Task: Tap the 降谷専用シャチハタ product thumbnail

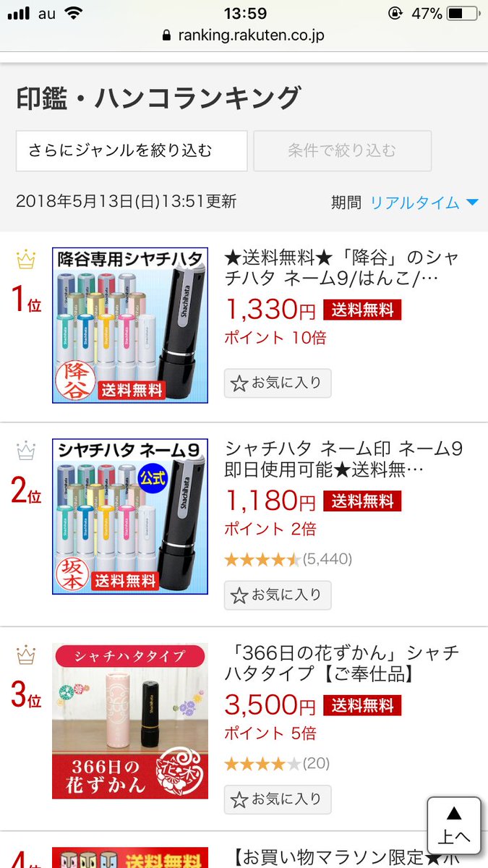Action: (x=130, y=325)
